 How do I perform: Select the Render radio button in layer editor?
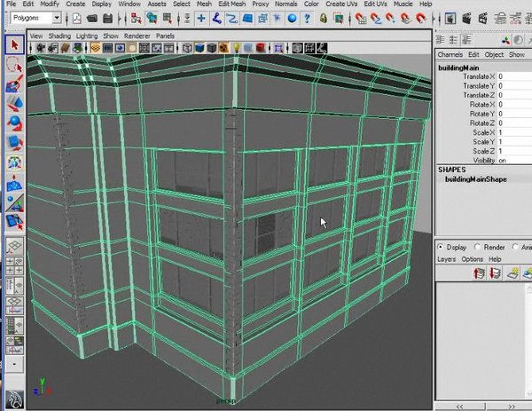point(479,247)
